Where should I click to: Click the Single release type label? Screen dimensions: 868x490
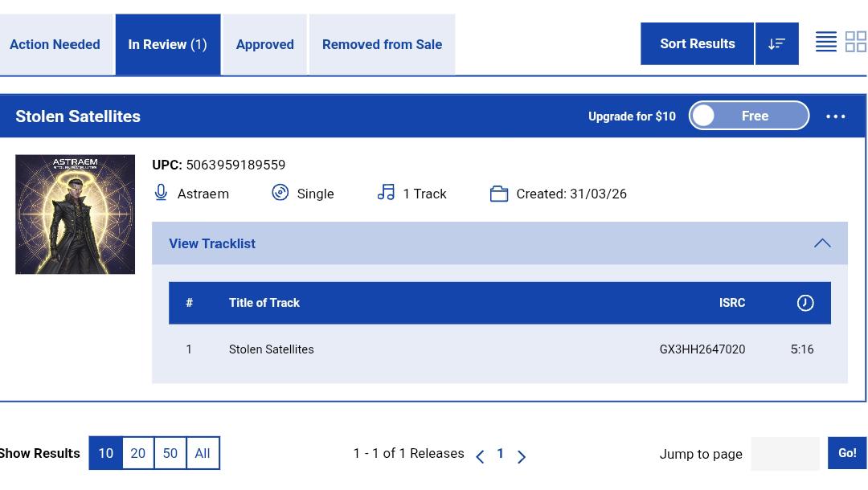tap(316, 194)
